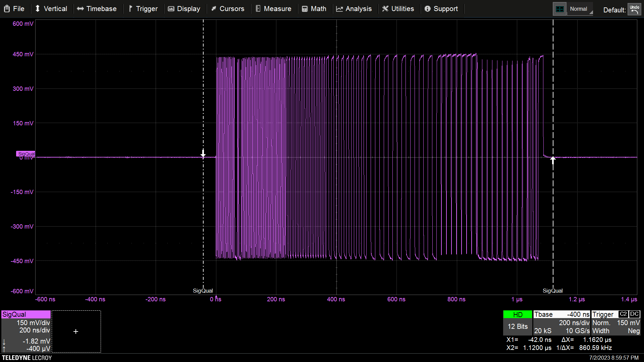
Task: Click the SigQual channel label on the waveform axis
Action: 26,154
